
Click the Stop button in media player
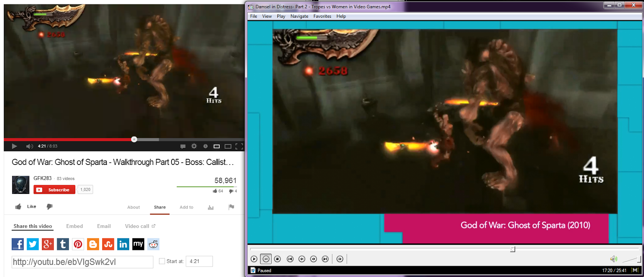coord(277,259)
